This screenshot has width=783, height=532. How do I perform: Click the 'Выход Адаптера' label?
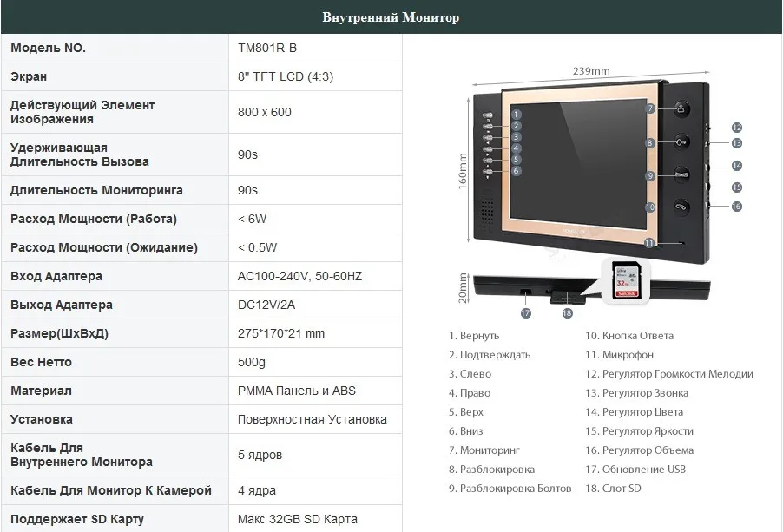click(62, 305)
